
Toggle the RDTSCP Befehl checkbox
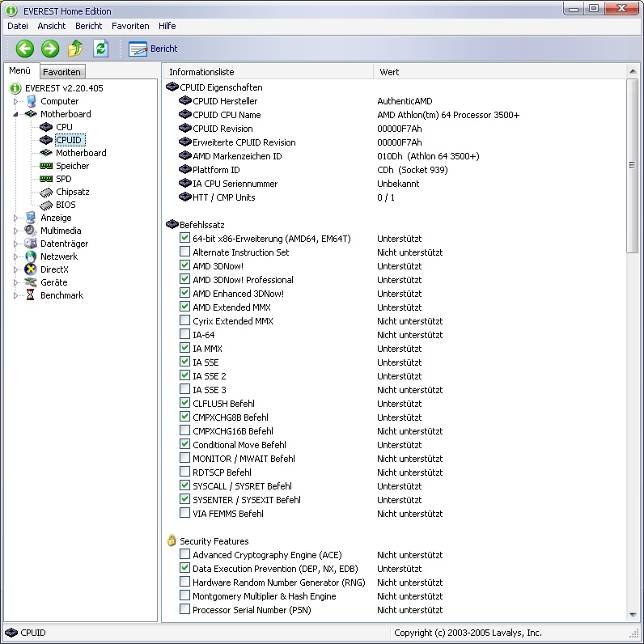184,472
